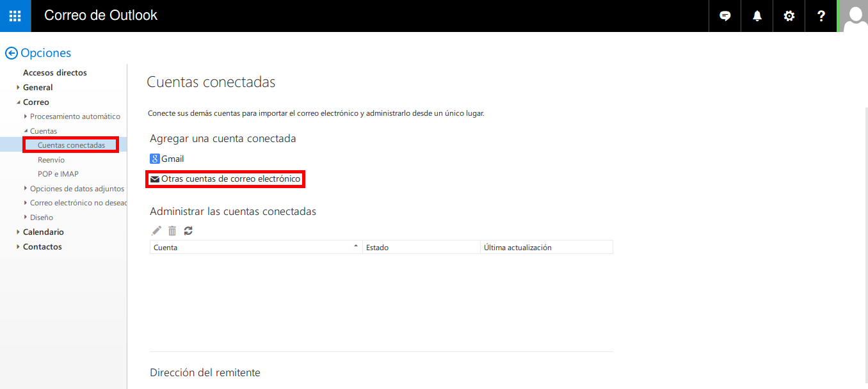
Task: Open the notifications bell icon
Action: pos(757,16)
